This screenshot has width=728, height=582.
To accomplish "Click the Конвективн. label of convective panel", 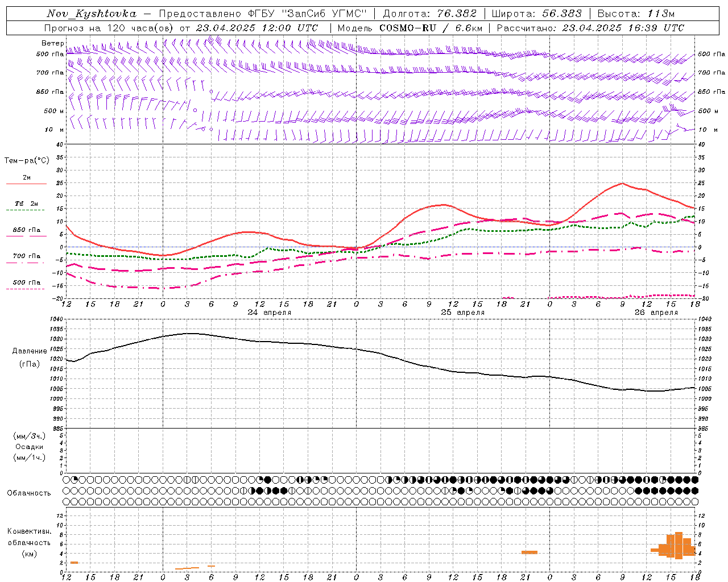I will [30, 531].
